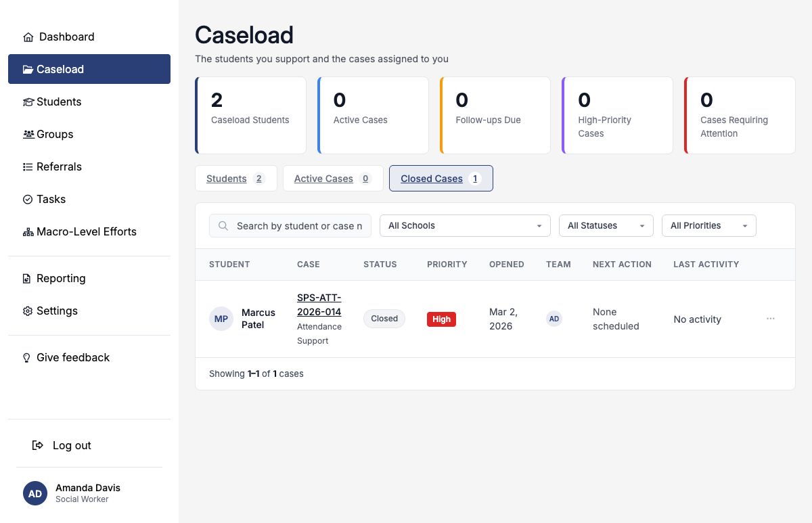Open the All Priorities dropdown
The image size is (812, 523).
pos(708,226)
